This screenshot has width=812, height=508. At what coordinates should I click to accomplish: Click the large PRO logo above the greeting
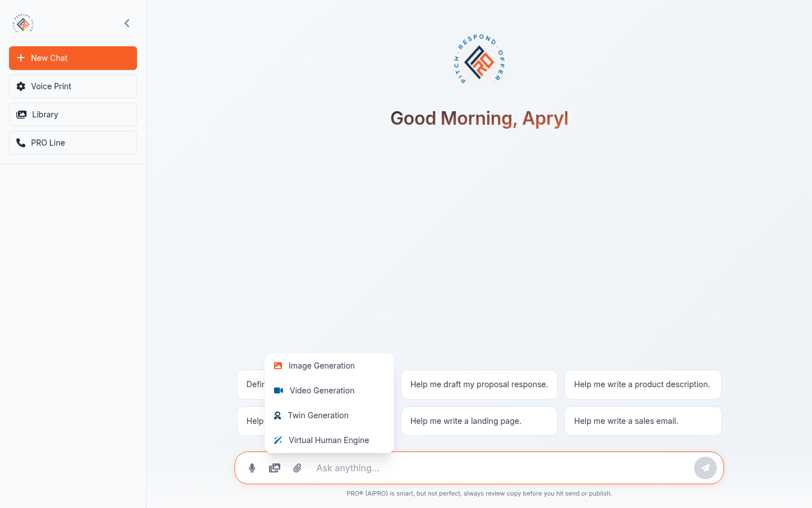[479, 59]
